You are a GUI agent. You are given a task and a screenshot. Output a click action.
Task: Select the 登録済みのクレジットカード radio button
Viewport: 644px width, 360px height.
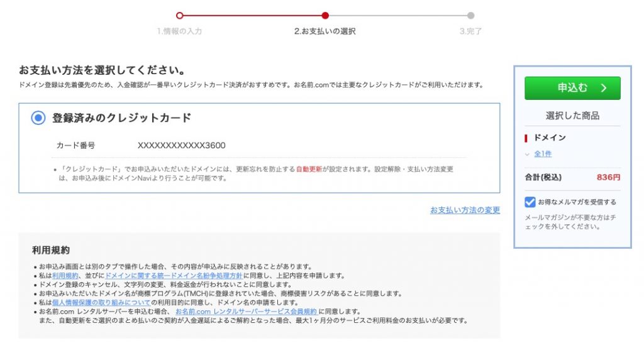pyautogui.click(x=38, y=118)
